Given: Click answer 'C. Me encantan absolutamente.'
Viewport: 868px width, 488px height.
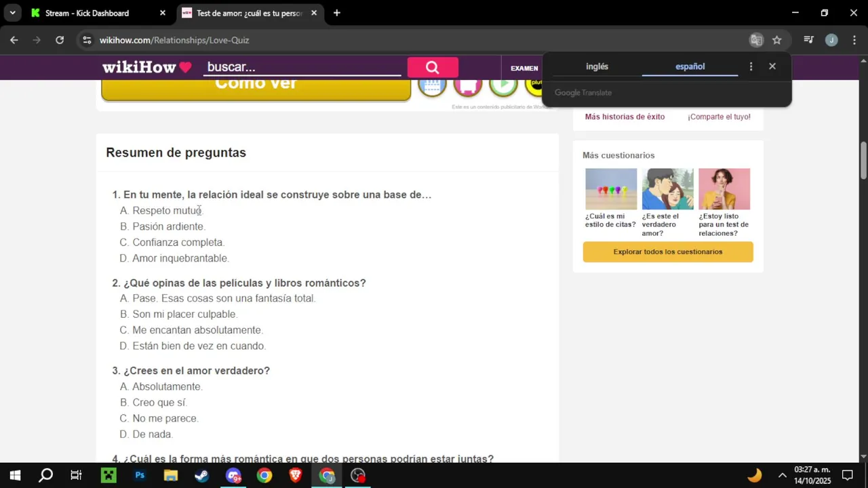Looking at the screenshot, I should coord(191,330).
